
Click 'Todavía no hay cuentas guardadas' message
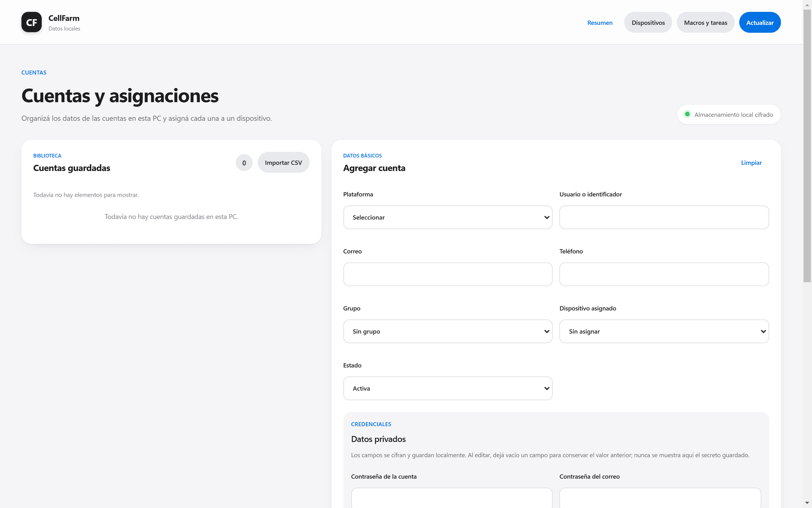point(171,217)
